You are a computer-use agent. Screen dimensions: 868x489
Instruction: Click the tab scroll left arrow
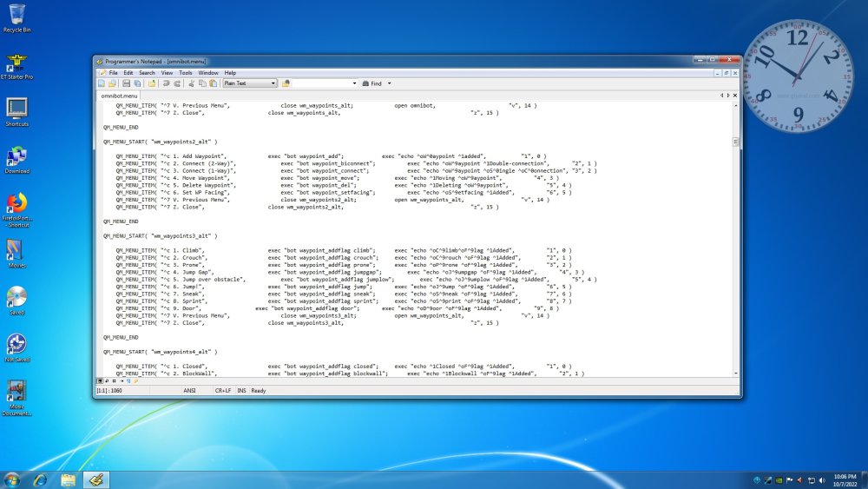click(721, 96)
